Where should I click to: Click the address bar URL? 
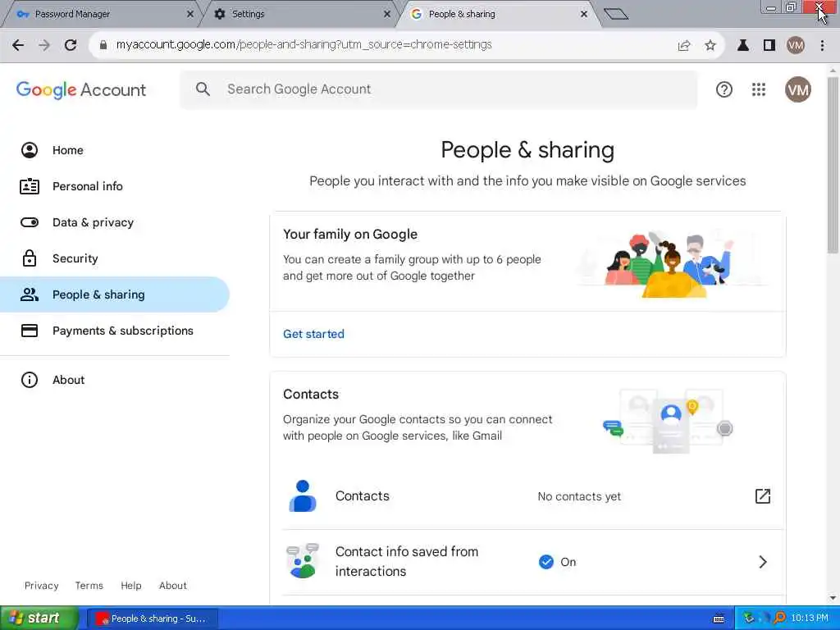pyautogui.click(x=304, y=45)
